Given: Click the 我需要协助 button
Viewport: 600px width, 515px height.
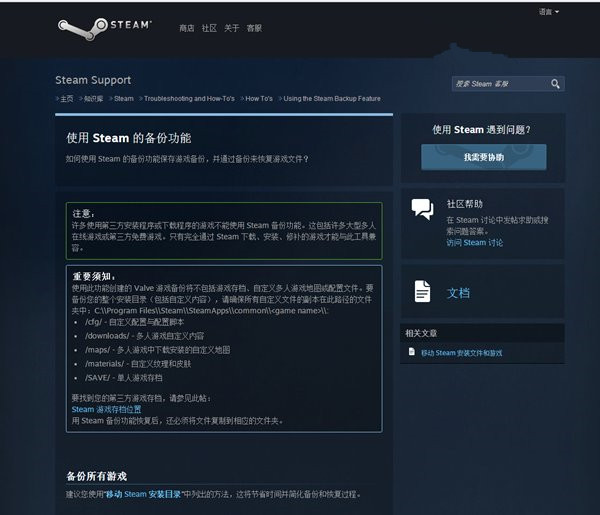Looking at the screenshot, I should (483, 157).
